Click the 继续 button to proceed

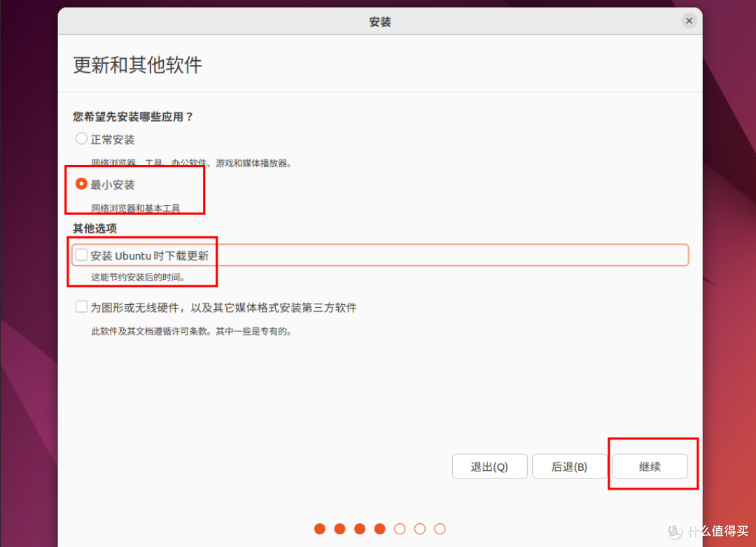pyautogui.click(x=650, y=467)
